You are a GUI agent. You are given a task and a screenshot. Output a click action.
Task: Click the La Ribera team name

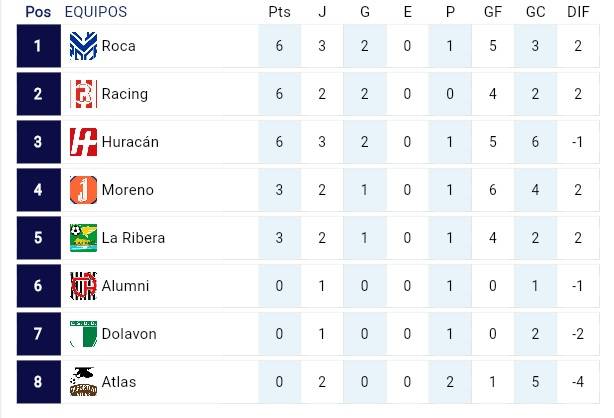point(133,238)
